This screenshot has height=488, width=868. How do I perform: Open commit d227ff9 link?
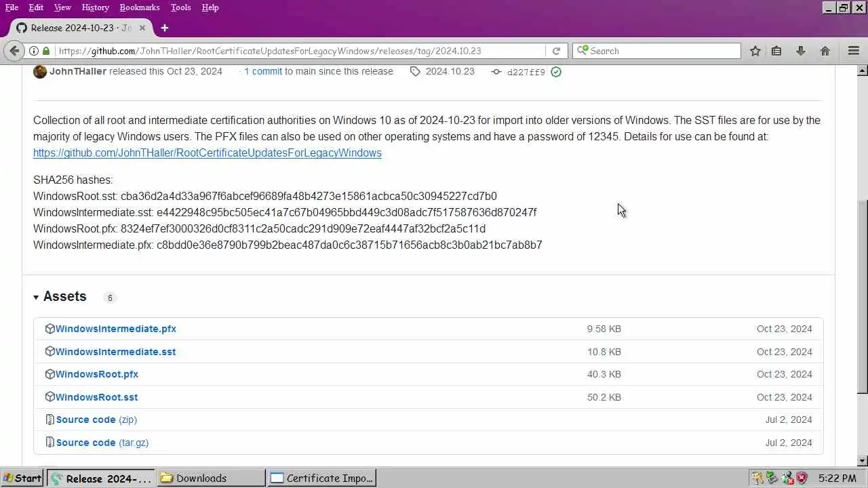pos(526,72)
